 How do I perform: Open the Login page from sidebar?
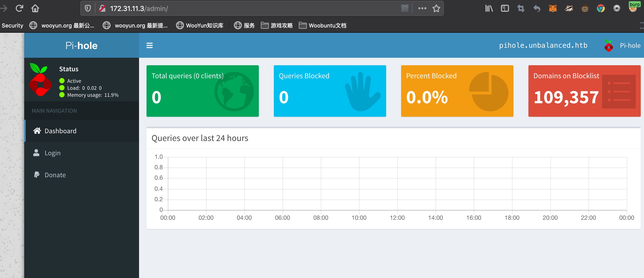(52, 153)
